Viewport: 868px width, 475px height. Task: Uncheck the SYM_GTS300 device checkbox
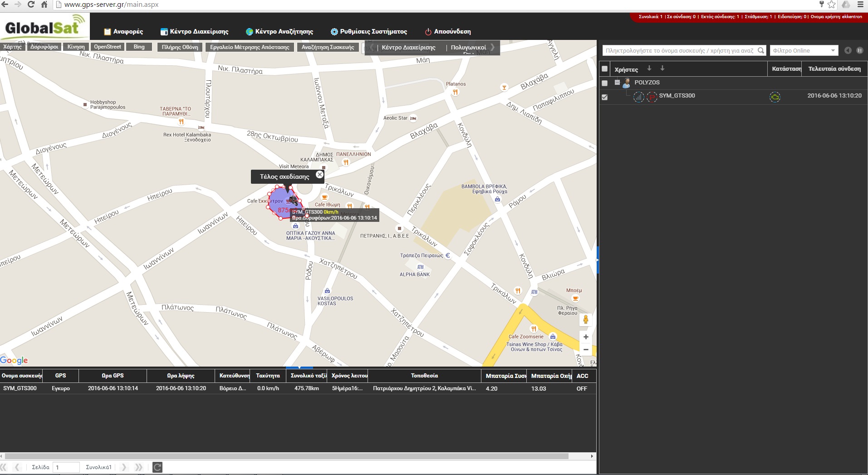tap(604, 97)
